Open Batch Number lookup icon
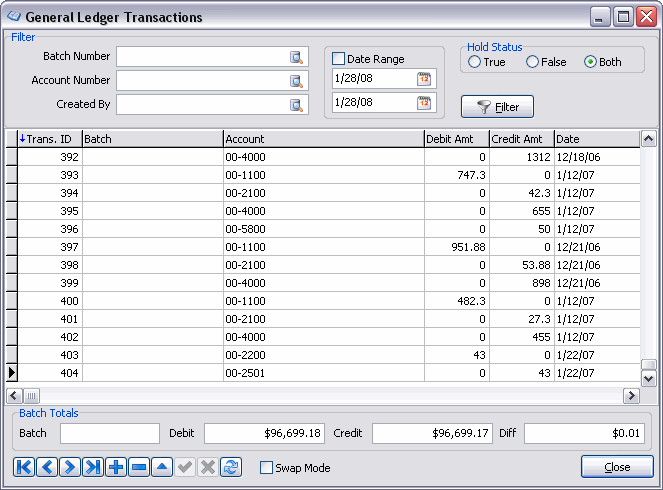The image size is (663, 490). click(296, 57)
